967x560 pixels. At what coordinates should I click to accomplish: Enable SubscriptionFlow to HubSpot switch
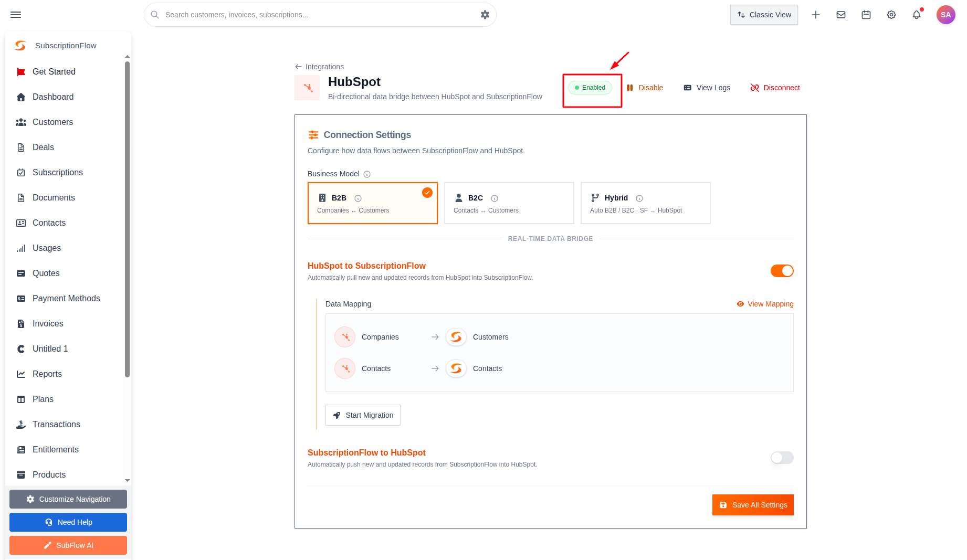(x=782, y=458)
